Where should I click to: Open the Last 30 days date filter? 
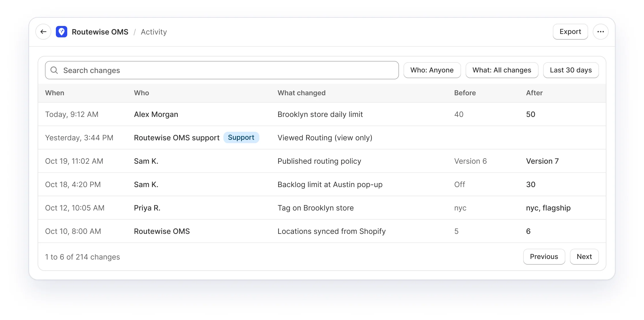[571, 70]
